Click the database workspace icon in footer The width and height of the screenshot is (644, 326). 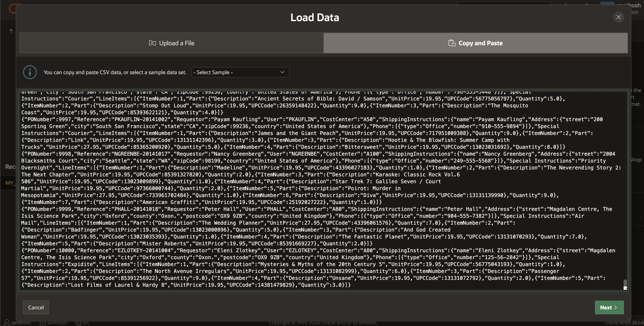coord(43,323)
